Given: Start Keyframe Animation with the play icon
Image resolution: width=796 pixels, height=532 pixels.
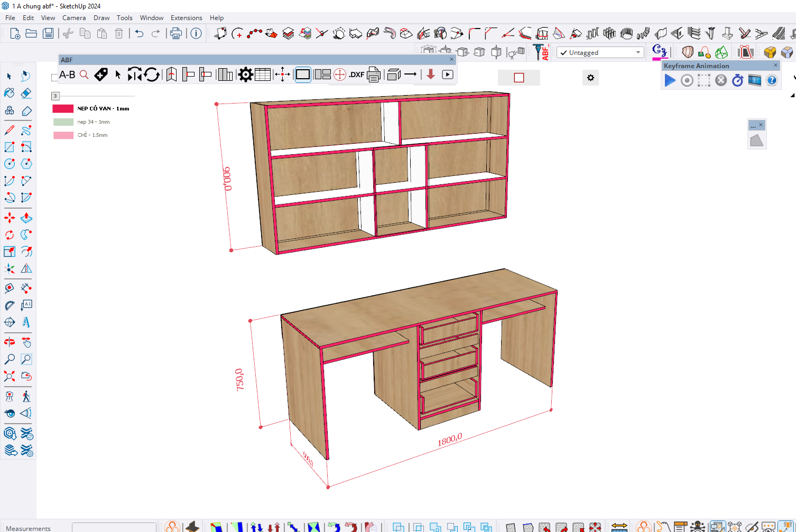Looking at the screenshot, I should (670, 80).
